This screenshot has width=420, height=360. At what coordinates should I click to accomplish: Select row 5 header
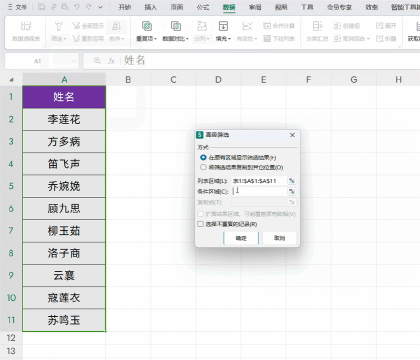click(11, 186)
